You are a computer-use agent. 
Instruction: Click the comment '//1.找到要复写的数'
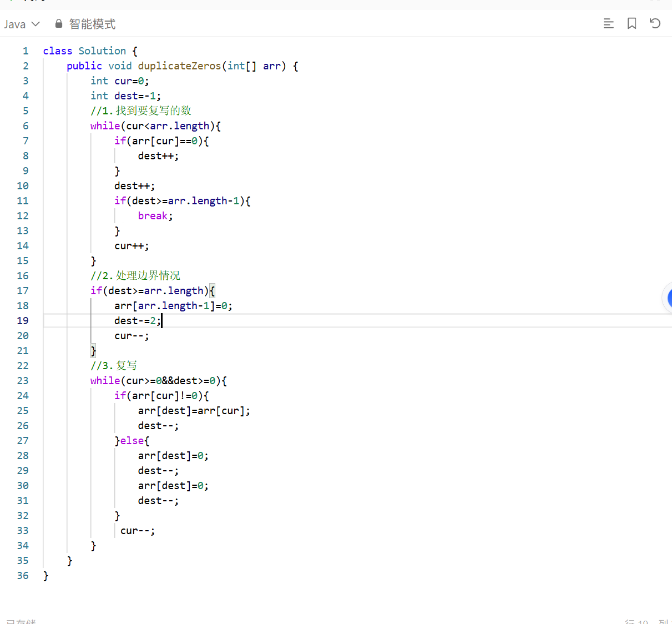[141, 111]
